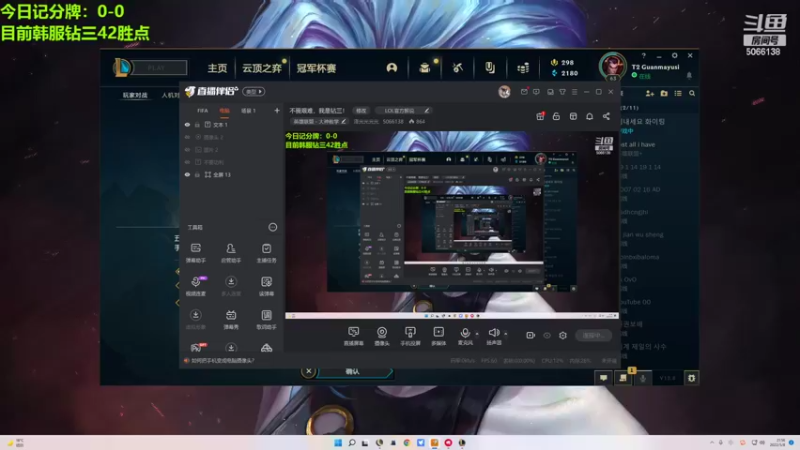800x450 pixels.
Task: Select the FIFA scene tab in streaming app
Action: [x=203, y=111]
